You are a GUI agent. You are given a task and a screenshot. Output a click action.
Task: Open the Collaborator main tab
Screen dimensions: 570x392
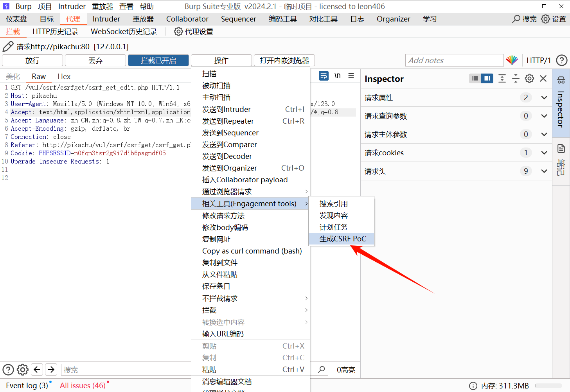187,19
